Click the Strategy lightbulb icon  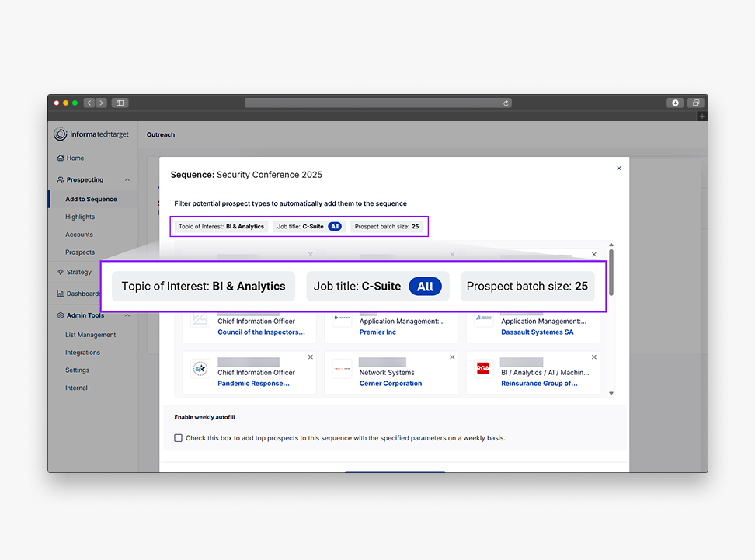click(x=61, y=273)
